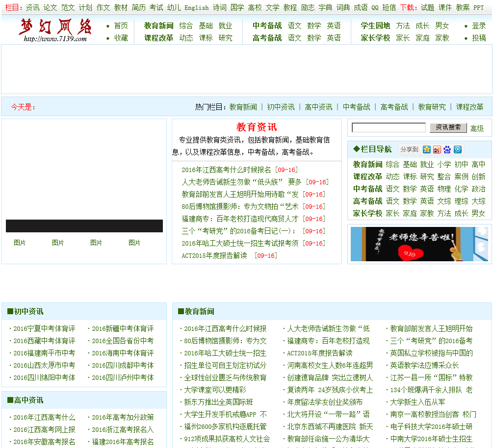The width and height of the screenshot is (493, 448).
Task: Open article 2016宁夏中考体育评
Action: [44, 329]
